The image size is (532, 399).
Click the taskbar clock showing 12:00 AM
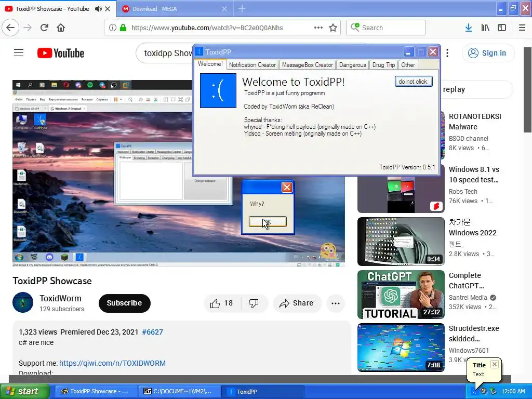(x=513, y=392)
